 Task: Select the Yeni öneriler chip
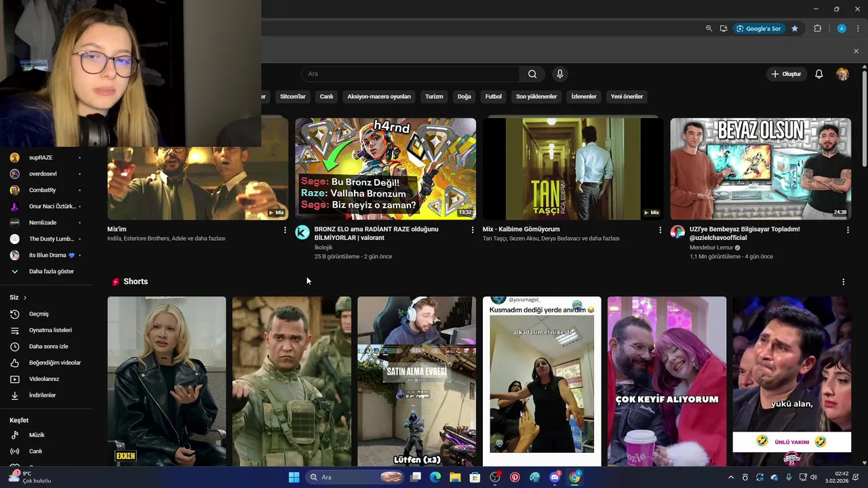click(x=627, y=96)
